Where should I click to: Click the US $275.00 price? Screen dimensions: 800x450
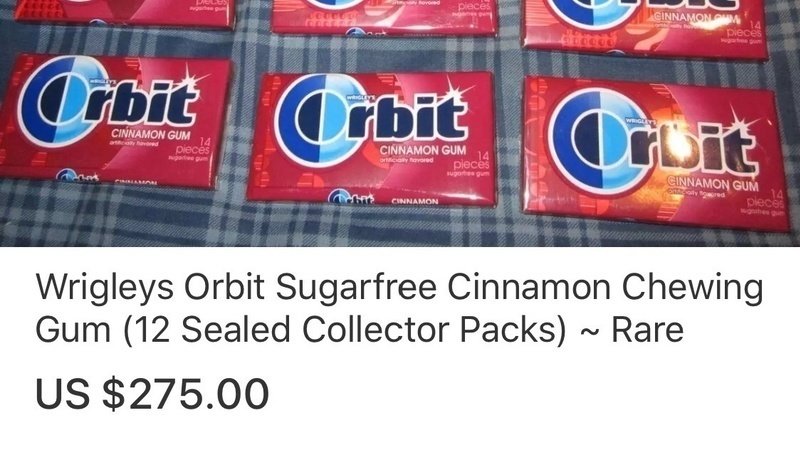[x=152, y=393]
